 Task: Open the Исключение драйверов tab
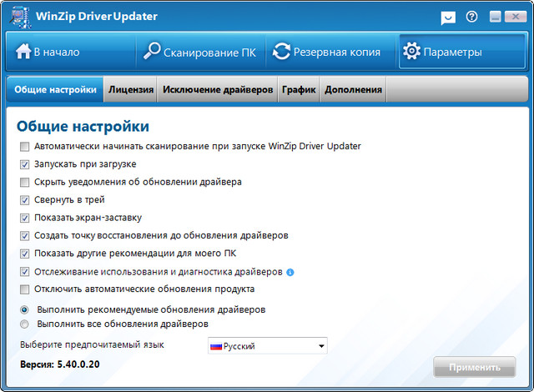point(218,90)
